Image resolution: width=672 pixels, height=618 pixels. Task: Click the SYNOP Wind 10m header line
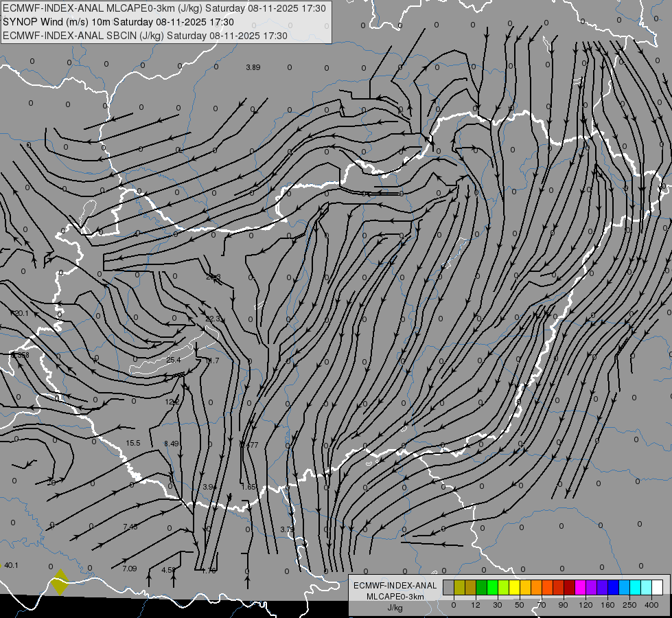click(118, 22)
